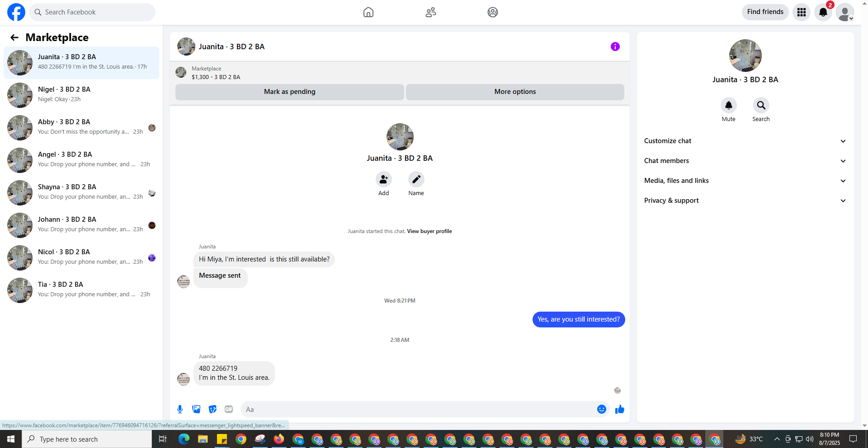This screenshot has height=448, width=868.
Task: Open the emoji picker
Action: (602, 409)
